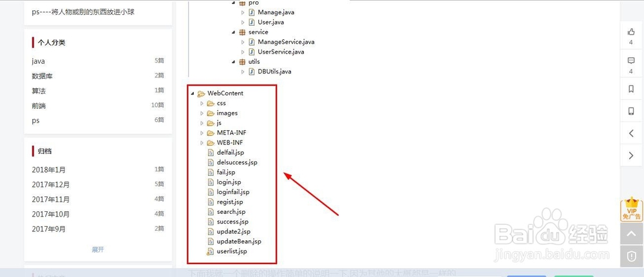Open the 前端 category link

(39, 106)
